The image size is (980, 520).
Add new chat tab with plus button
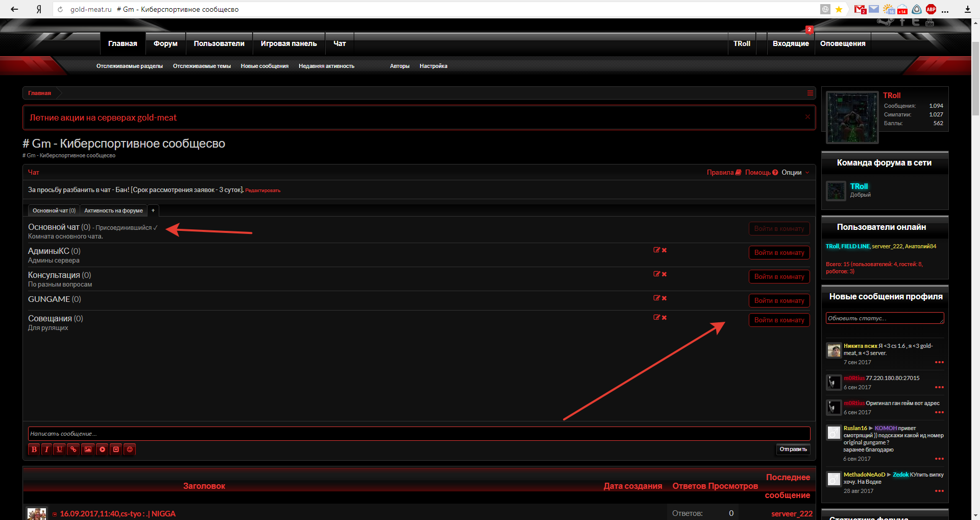(x=153, y=210)
